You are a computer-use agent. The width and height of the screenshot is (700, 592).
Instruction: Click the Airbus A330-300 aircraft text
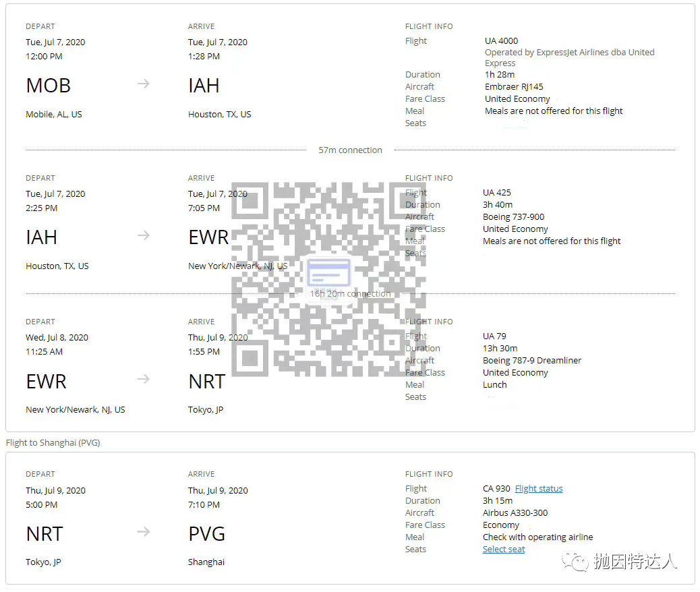[x=515, y=513]
